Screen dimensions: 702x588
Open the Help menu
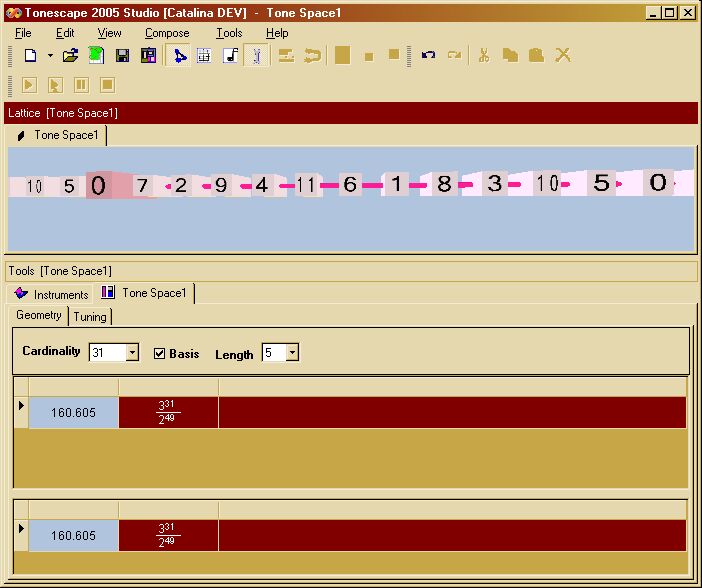pyautogui.click(x=277, y=33)
